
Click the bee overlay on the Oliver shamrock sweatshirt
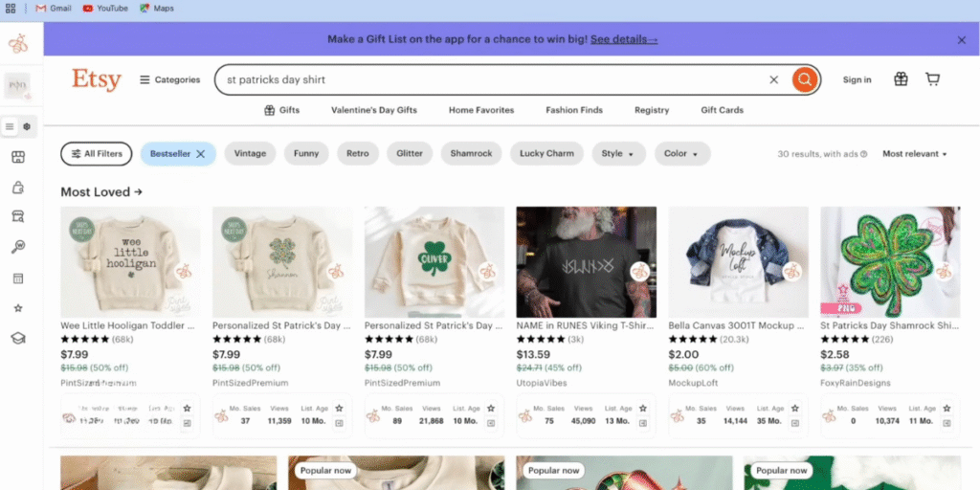(x=487, y=271)
